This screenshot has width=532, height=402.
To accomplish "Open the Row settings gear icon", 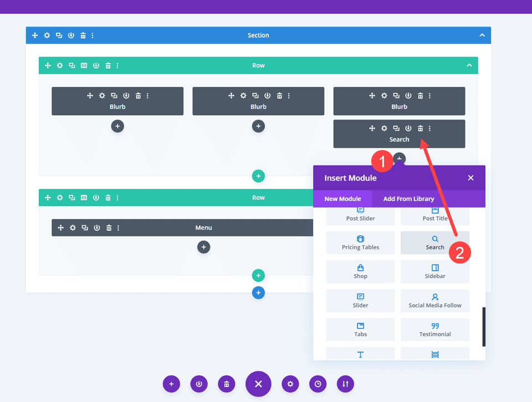I will pyautogui.click(x=60, y=65).
